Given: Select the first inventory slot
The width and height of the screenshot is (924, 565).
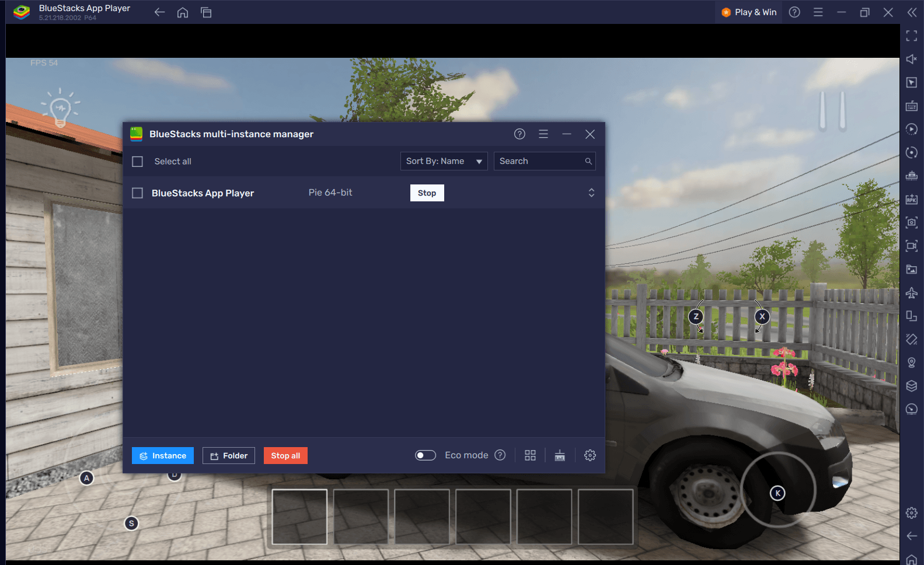Looking at the screenshot, I should [x=299, y=517].
